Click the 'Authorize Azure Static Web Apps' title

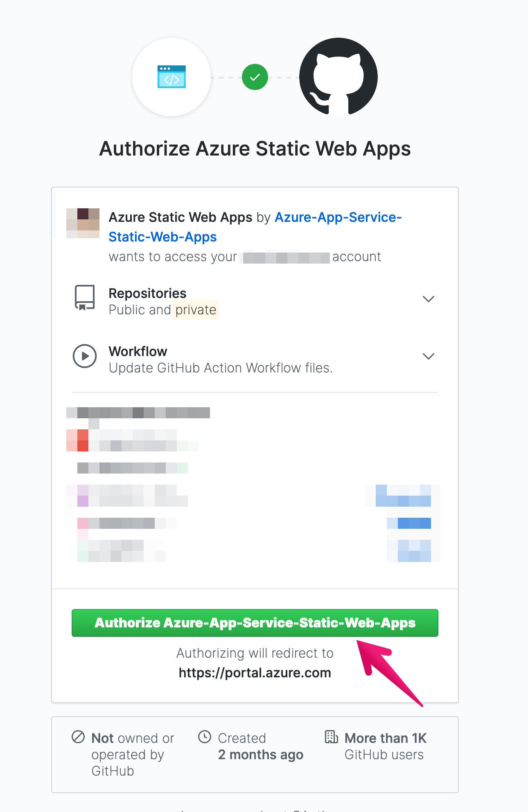pyautogui.click(x=255, y=149)
